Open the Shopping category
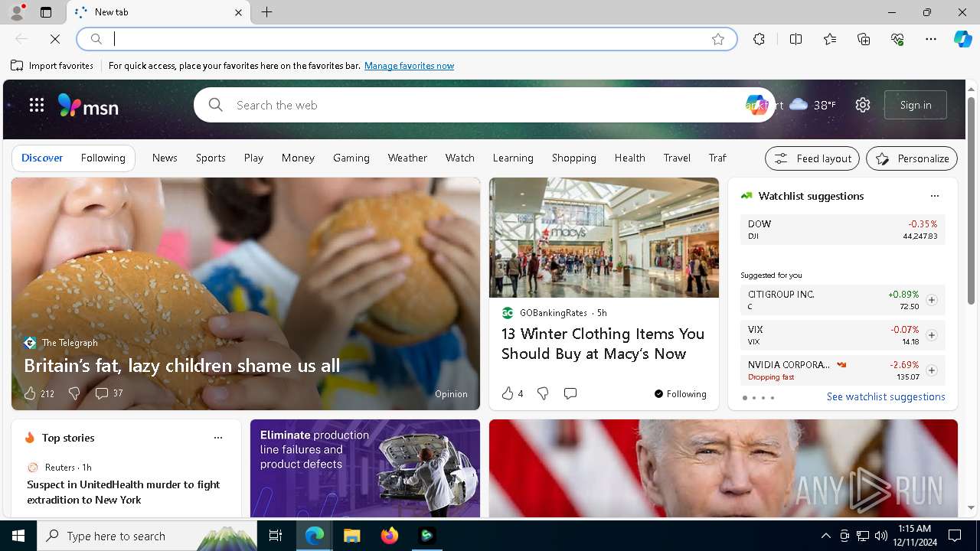This screenshot has height=551, width=980. (x=574, y=158)
